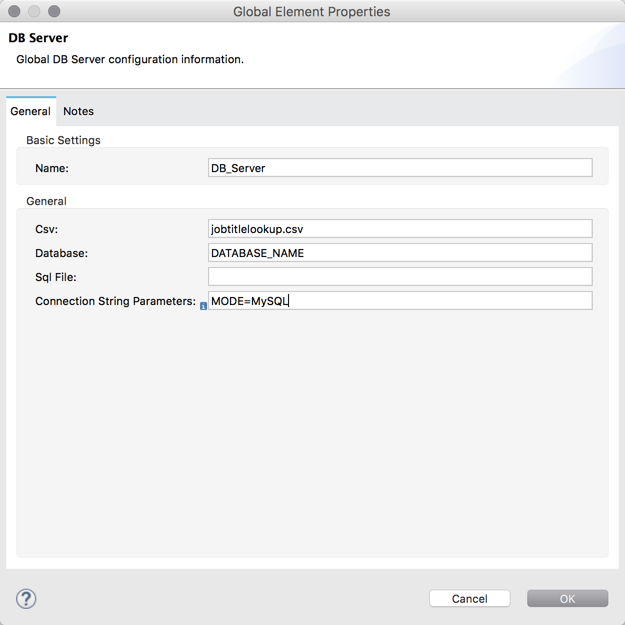Click the "Database:" label
This screenshot has height=625, width=625.
click(x=61, y=253)
